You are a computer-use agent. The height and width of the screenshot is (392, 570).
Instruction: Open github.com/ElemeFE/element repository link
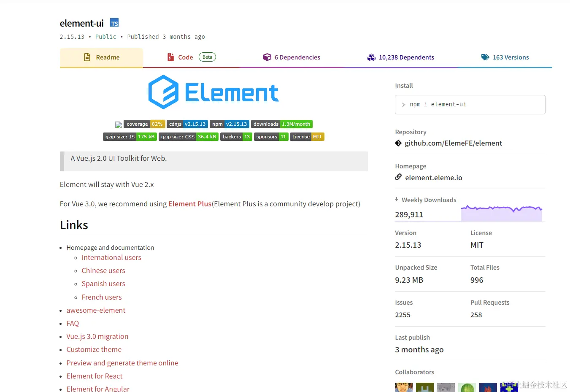pyautogui.click(x=454, y=143)
